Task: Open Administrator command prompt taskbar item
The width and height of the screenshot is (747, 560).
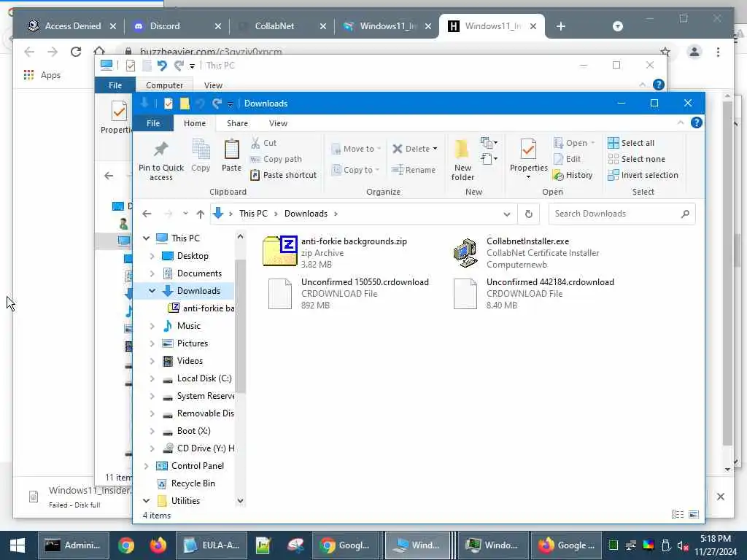Action: click(x=74, y=545)
